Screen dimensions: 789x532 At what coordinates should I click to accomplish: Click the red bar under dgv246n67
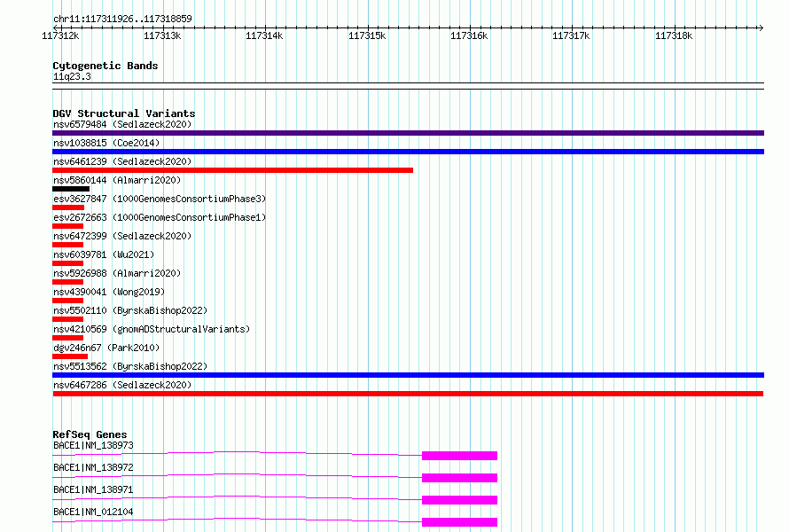coord(70,356)
